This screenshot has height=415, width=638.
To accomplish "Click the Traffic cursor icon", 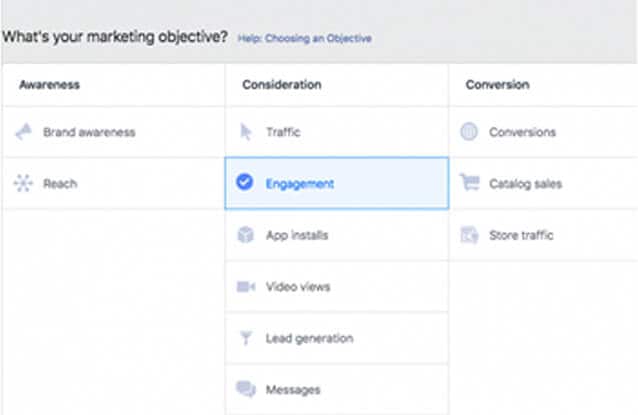I will 246,132.
